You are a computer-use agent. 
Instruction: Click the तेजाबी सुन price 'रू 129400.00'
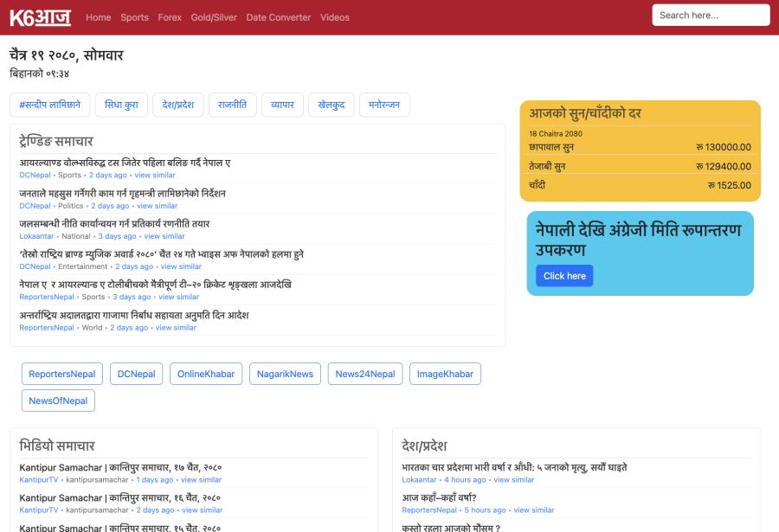click(x=724, y=166)
